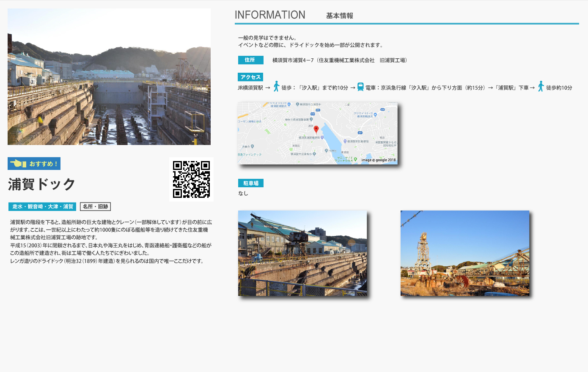The height and width of the screenshot is (372, 588).
Task: Open the large dry dock main photo
Action: (x=109, y=77)
